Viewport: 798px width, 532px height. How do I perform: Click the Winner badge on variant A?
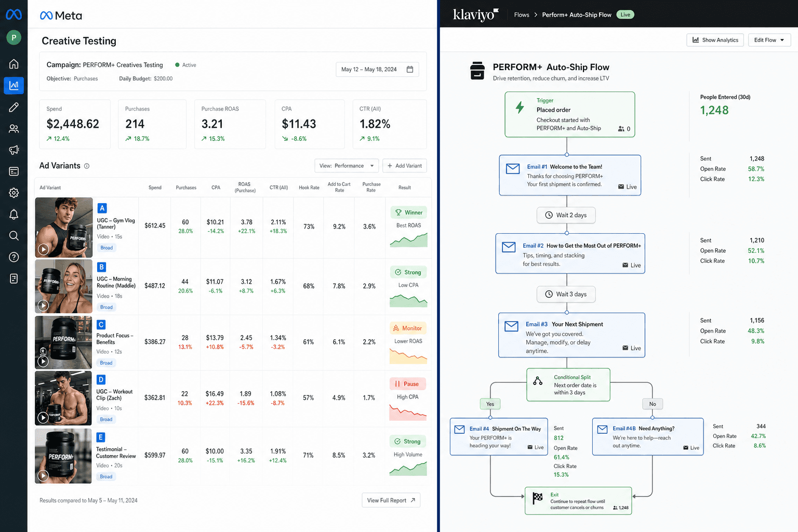pos(409,212)
